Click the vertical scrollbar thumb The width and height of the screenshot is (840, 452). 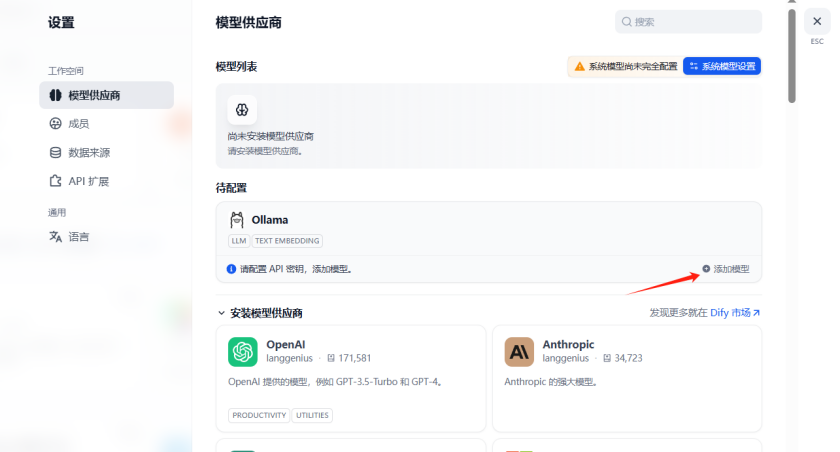click(x=792, y=56)
